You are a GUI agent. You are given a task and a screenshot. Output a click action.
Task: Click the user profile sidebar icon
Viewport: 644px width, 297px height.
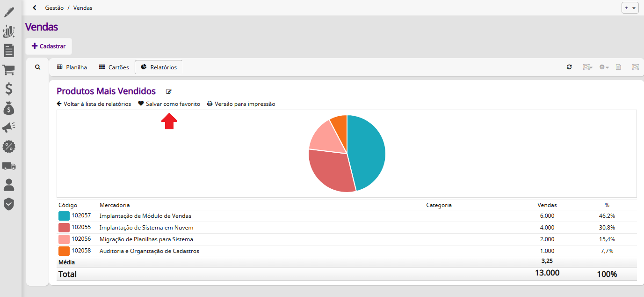(8, 185)
